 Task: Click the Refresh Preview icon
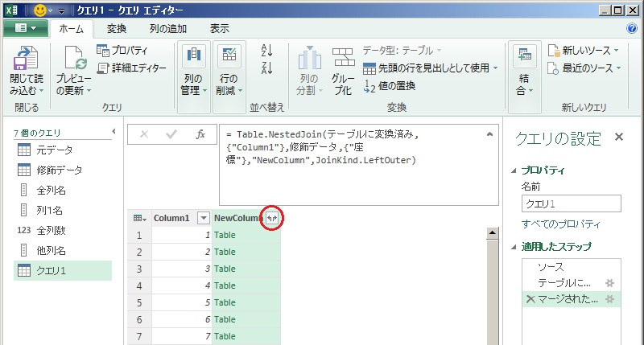(76, 58)
